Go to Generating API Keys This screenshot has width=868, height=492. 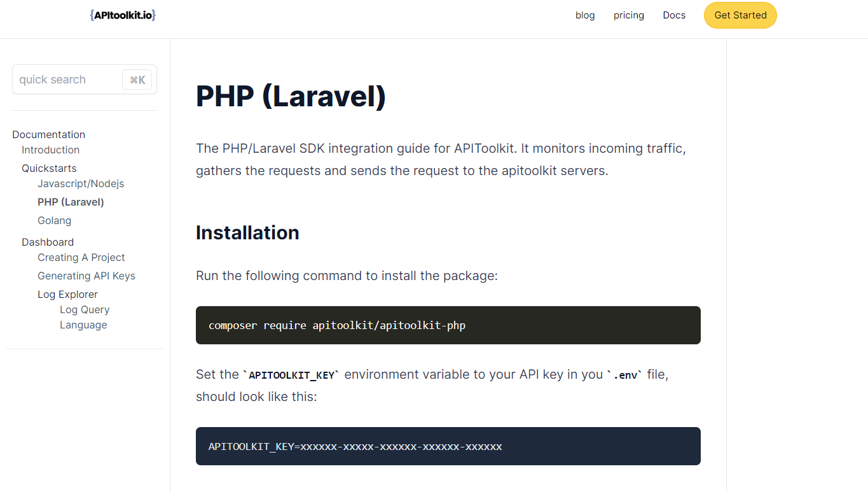pos(86,276)
